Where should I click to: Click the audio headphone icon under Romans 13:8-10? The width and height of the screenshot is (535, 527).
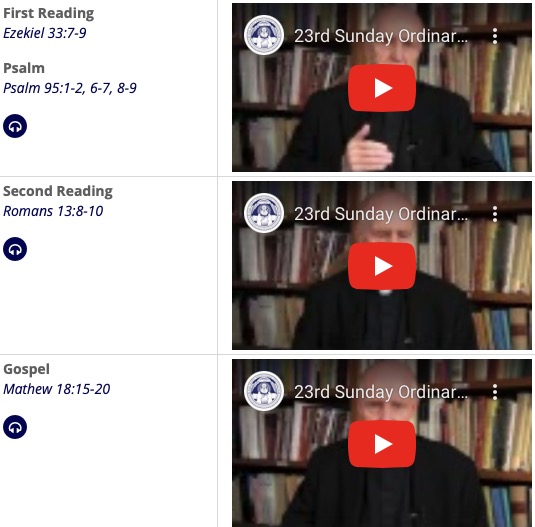15,249
